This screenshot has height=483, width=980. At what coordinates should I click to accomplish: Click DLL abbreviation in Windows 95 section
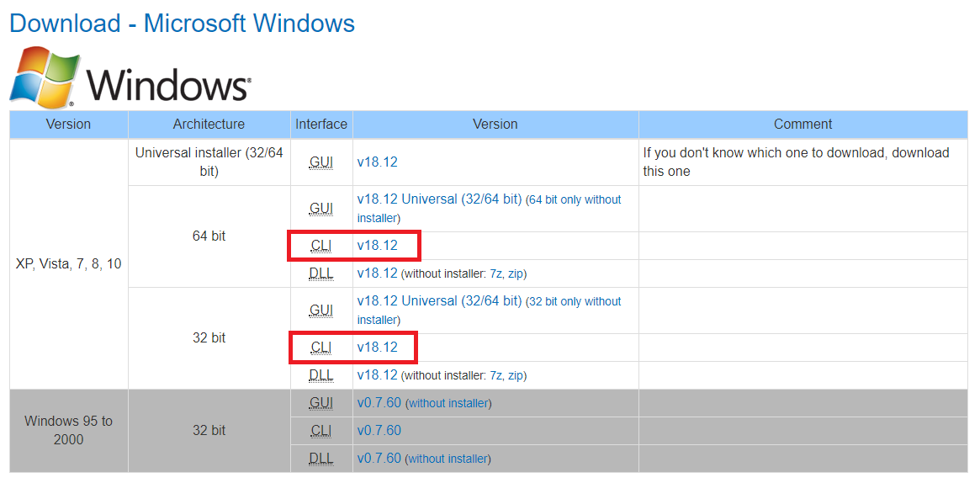click(321, 459)
